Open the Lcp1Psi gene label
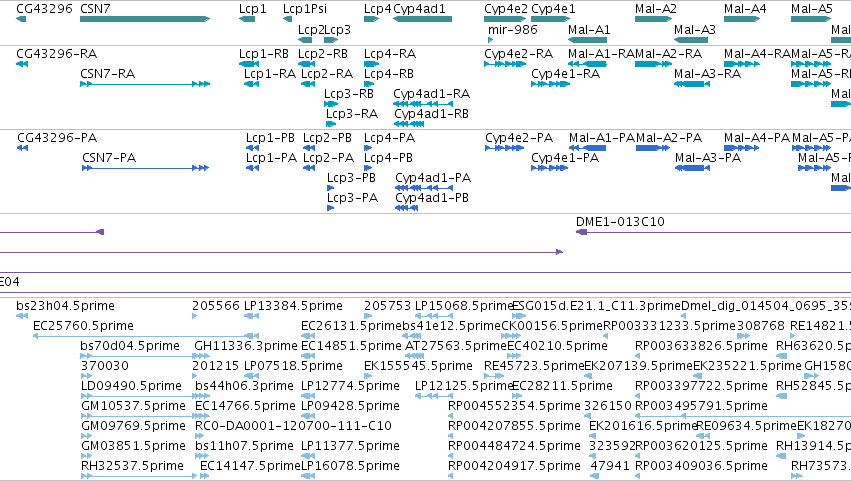This screenshot has width=851, height=481. (305, 9)
